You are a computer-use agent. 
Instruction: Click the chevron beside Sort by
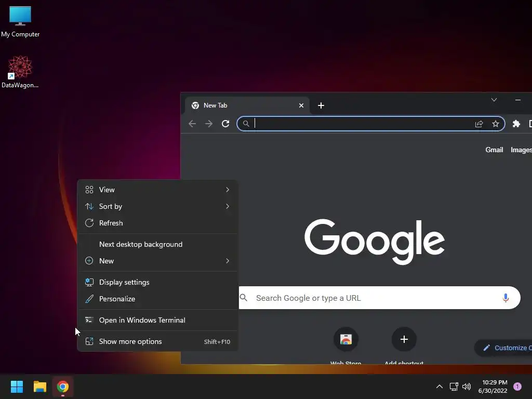(x=228, y=206)
